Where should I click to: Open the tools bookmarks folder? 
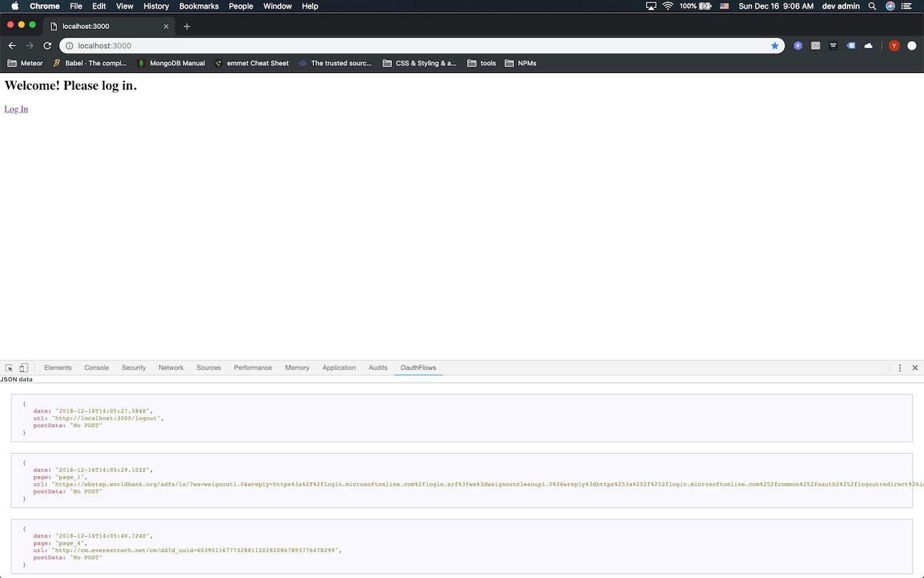(x=481, y=63)
